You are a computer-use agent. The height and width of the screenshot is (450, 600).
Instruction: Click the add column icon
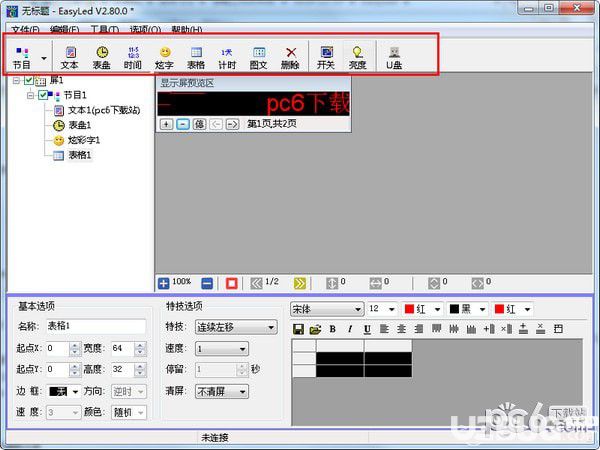(489, 329)
